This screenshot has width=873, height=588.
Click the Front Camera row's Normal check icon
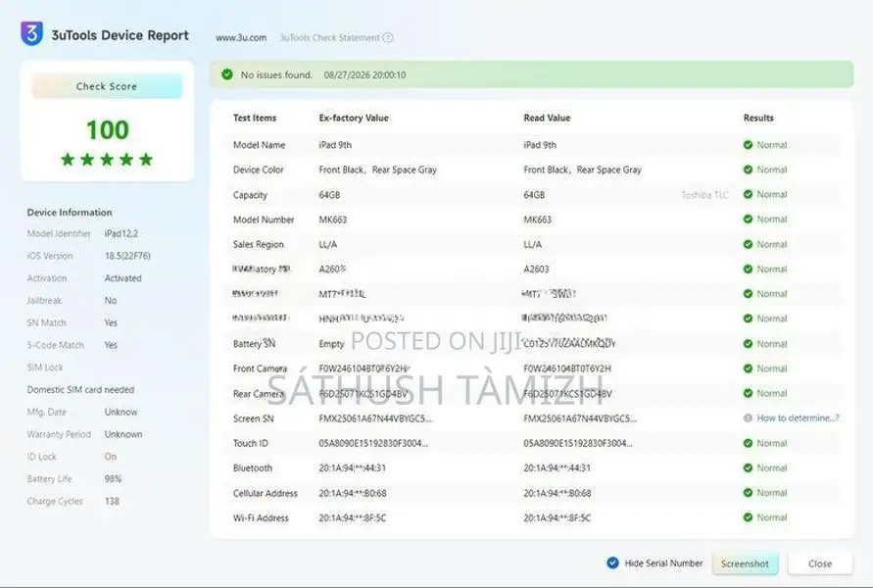[x=748, y=368]
